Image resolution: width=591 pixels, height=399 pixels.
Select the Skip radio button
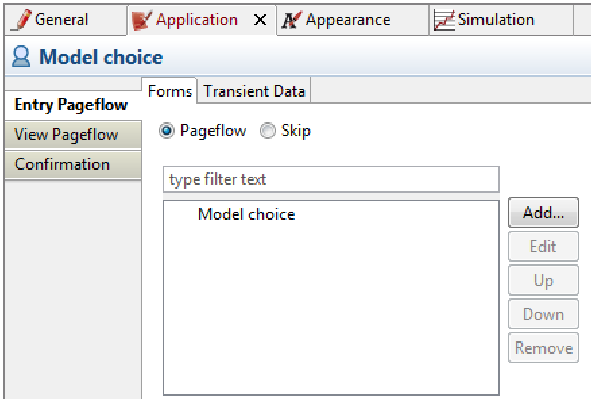[268, 131]
